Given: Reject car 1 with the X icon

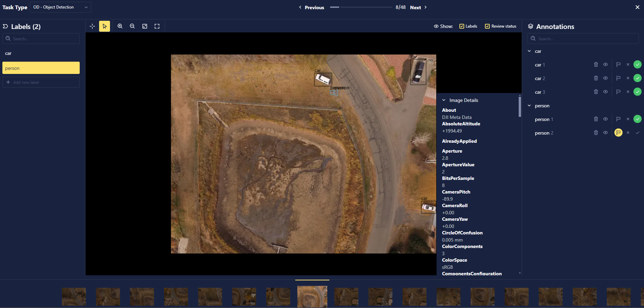Looking at the screenshot, I should [628, 64].
